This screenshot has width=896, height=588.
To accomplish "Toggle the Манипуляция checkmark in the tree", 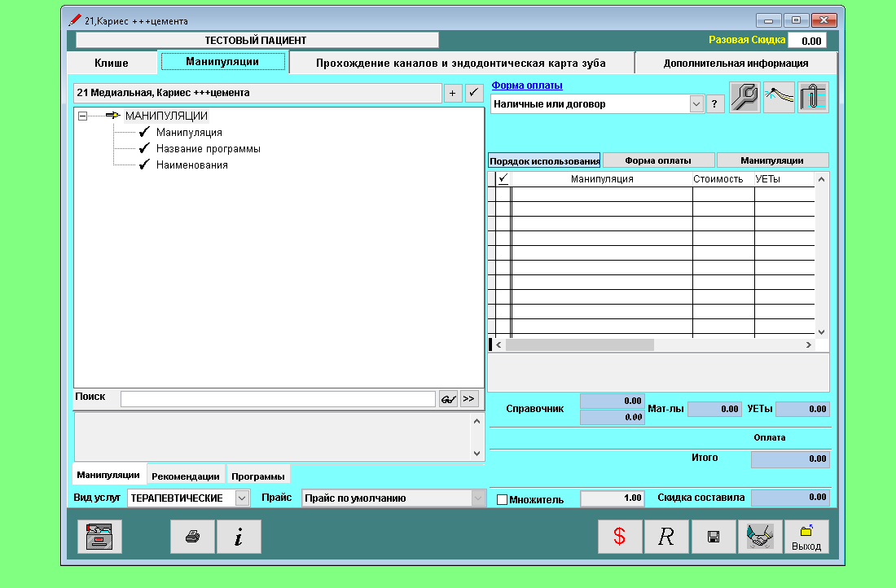I will tap(144, 132).
